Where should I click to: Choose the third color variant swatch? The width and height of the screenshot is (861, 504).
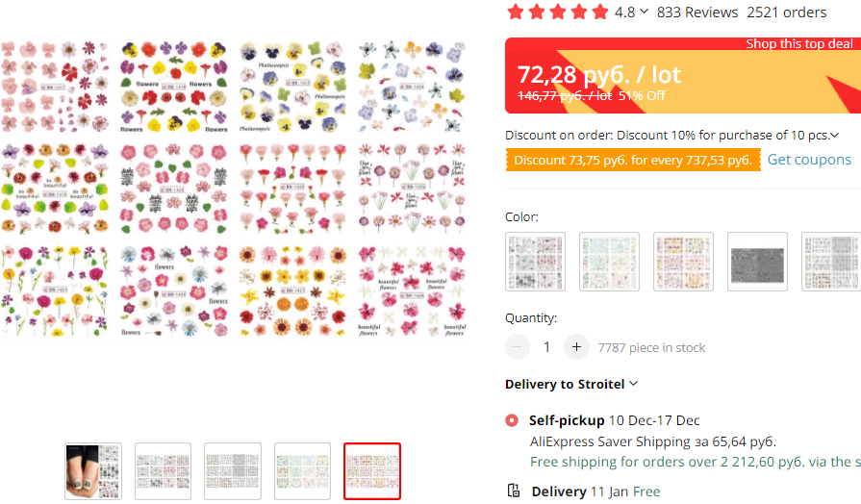[x=683, y=262]
